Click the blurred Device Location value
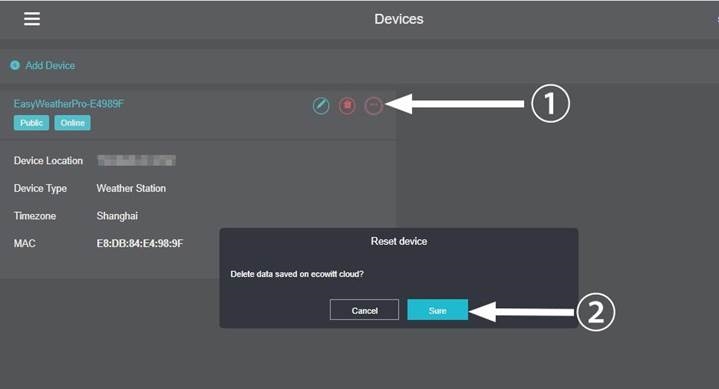 (136, 161)
